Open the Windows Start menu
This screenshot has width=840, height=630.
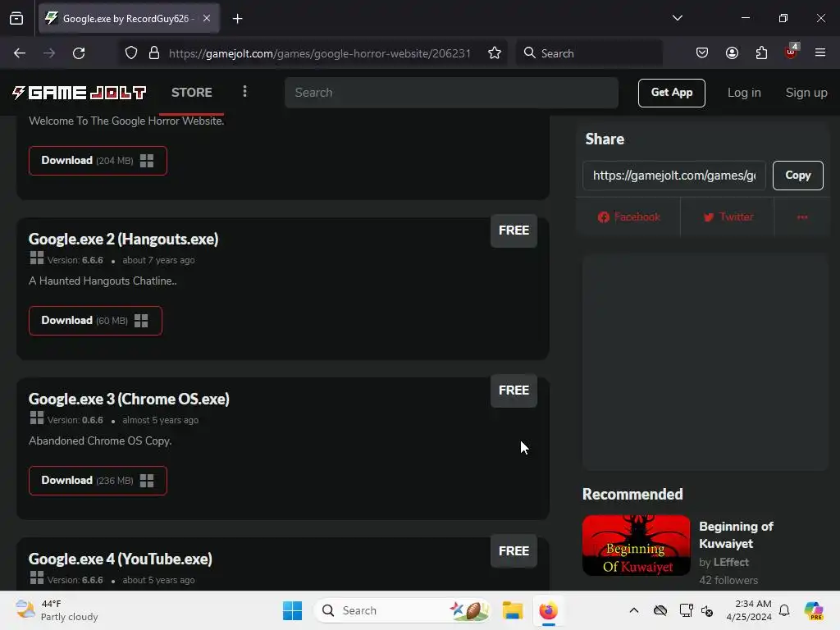click(293, 610)
